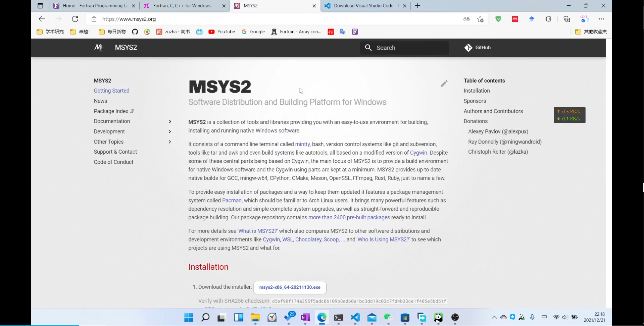This screenshot has height=326, width=644.
Task: Jump to Authors and Contributors section
Action: coord(493,111)
